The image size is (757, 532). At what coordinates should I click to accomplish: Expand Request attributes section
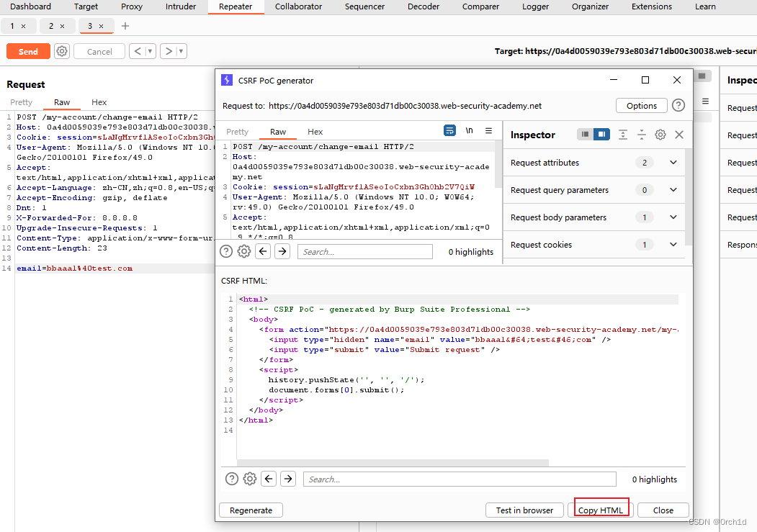tap(673, 163)
